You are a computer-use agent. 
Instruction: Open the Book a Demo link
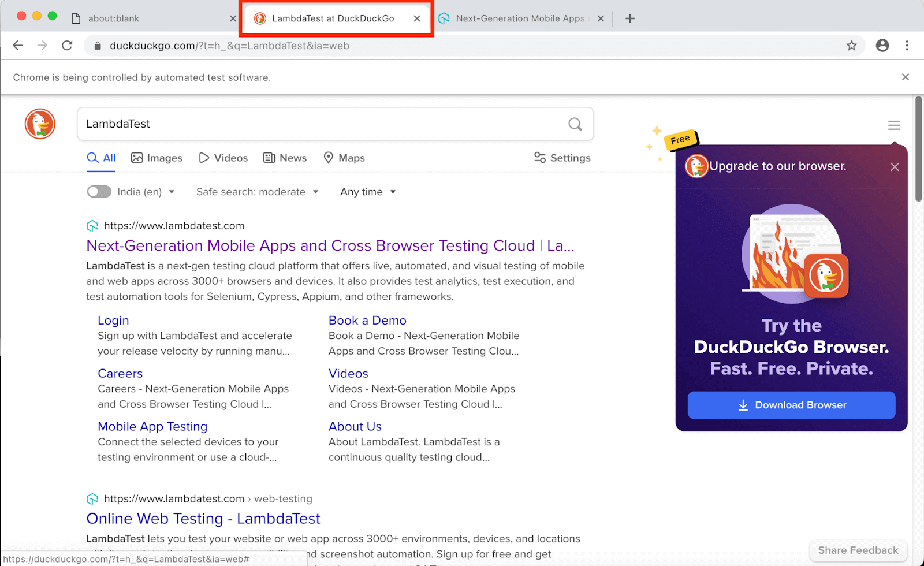coord(367,321)
